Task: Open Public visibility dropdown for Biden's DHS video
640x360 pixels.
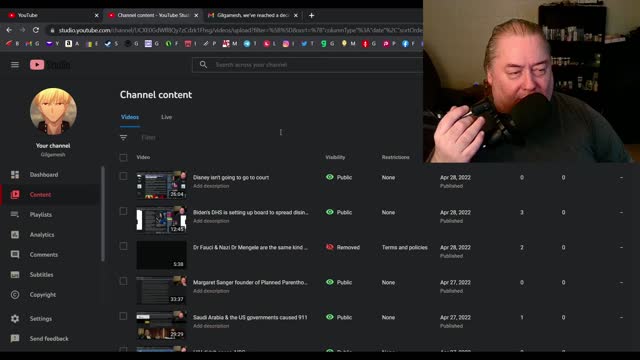Action: [339, 212]
